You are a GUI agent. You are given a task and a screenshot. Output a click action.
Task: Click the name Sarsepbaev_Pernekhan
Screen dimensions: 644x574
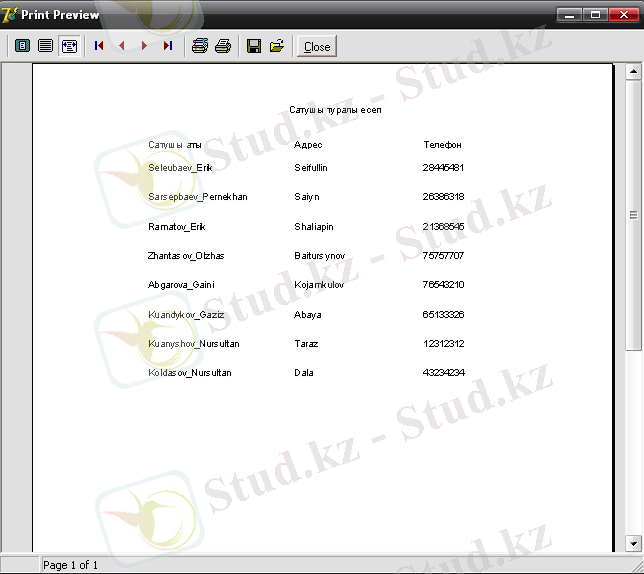tap(198, 197)
